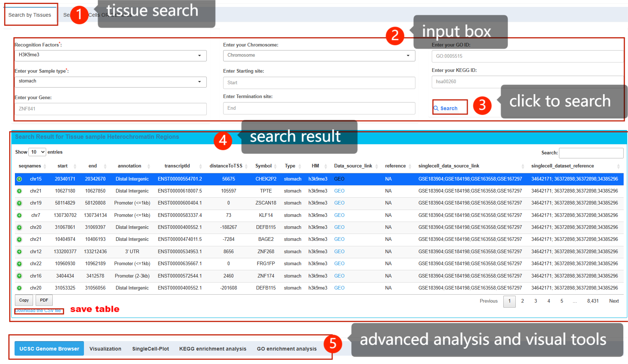Viewport: 628px width, 364px height.
Task: Click green plus icon for ZSCAN18 row
Action: tap(19, 203)
